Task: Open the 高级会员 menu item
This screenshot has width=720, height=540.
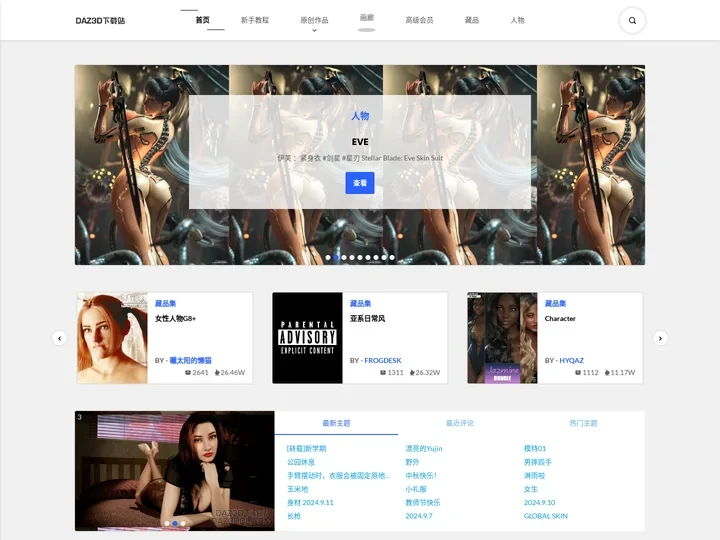Action: 419,20
